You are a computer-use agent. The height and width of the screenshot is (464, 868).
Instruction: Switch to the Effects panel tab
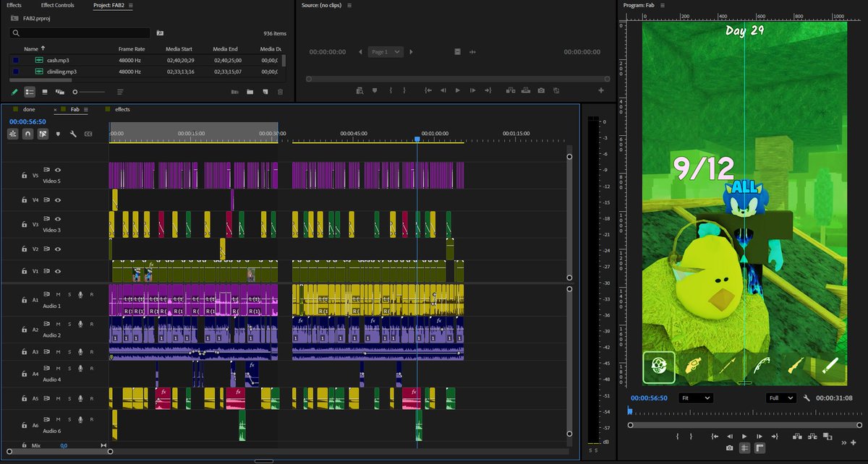14,5
